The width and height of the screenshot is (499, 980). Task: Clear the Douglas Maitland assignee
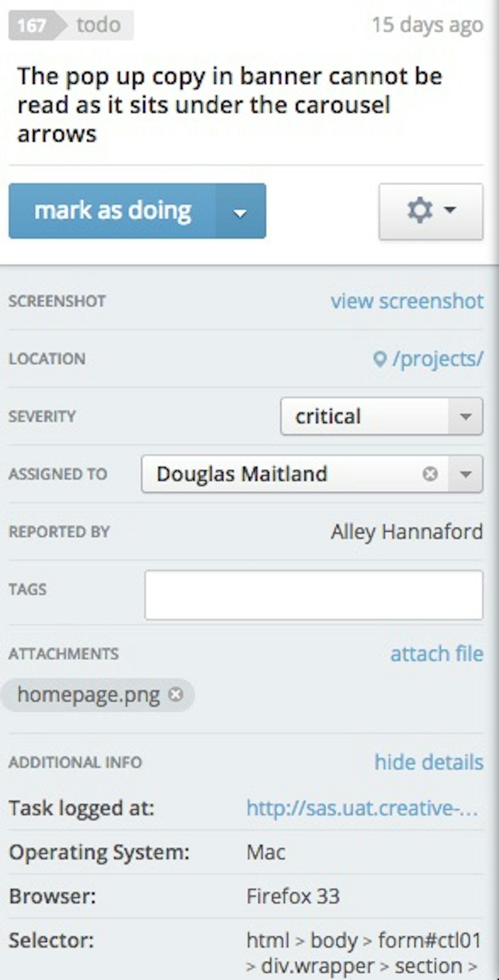coord(430,474)
